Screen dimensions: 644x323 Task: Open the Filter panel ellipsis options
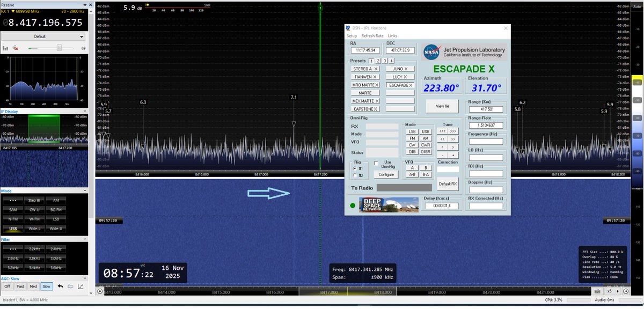[x=12, y=249]
